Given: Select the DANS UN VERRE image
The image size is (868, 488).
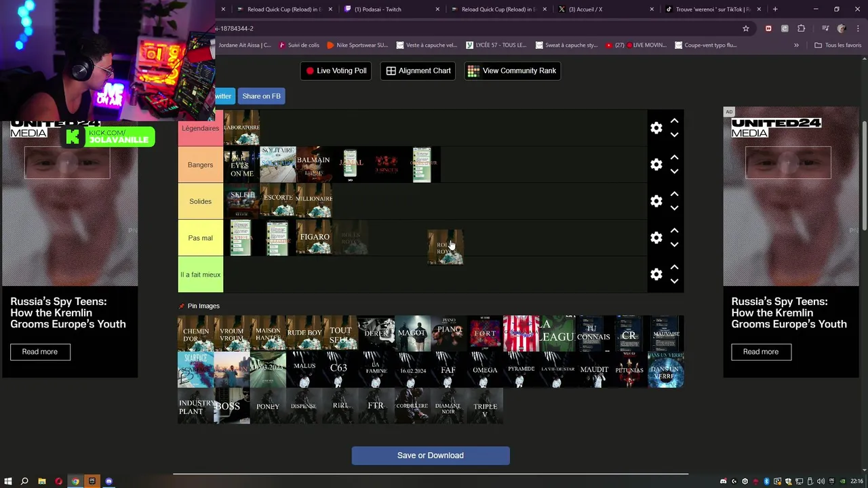Looking at the screenshot, I should 666,370.
